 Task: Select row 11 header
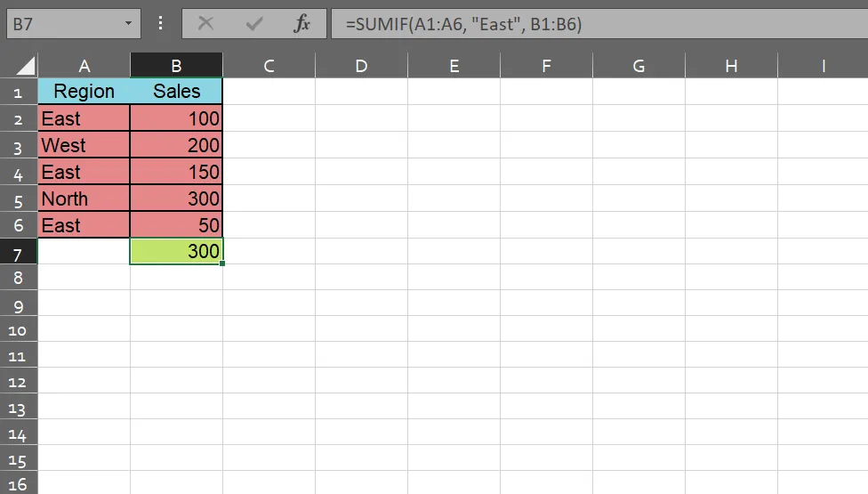[x=19, y=354]
